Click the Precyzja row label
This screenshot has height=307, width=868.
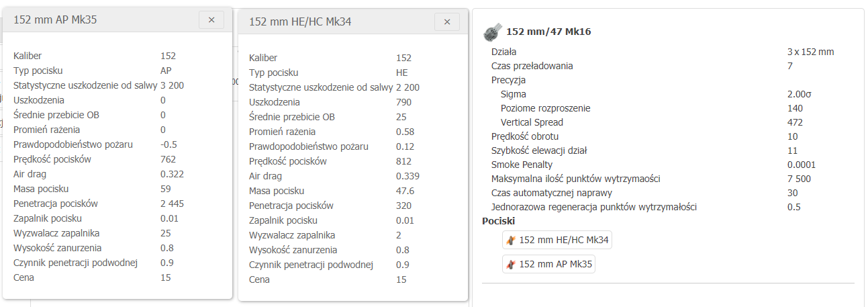pyautogui.click(x=508, y=80)
